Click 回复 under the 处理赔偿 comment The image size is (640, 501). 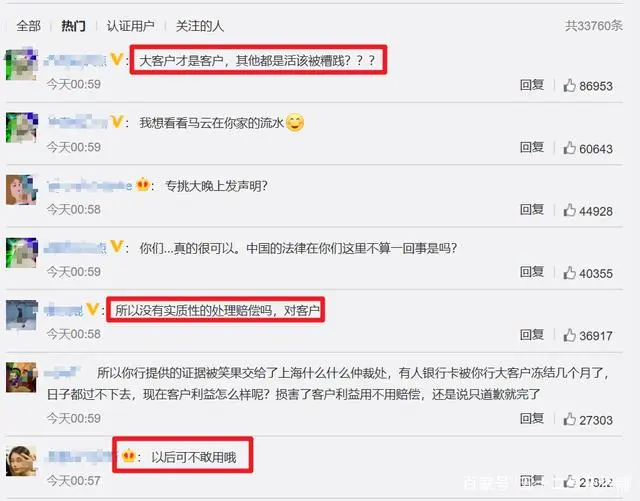(532, 335)
